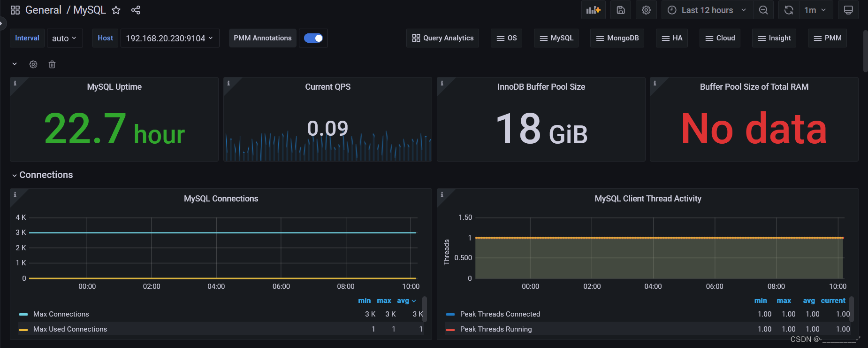
Task: Show info for MySQL Client Thread Activity panel
Action: (x=442, y=194)
